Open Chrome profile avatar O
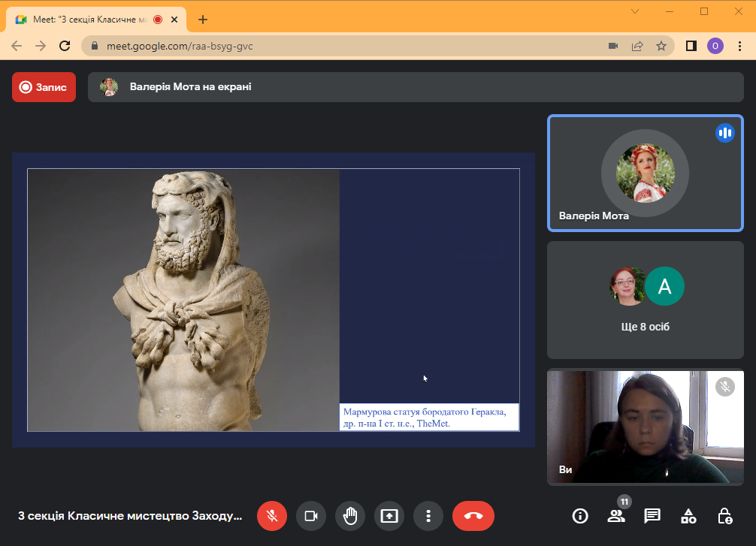 715,47
